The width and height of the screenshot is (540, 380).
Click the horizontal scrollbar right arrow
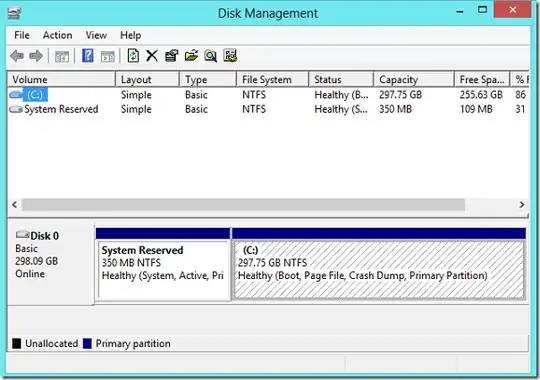click(x=521, y=205)
